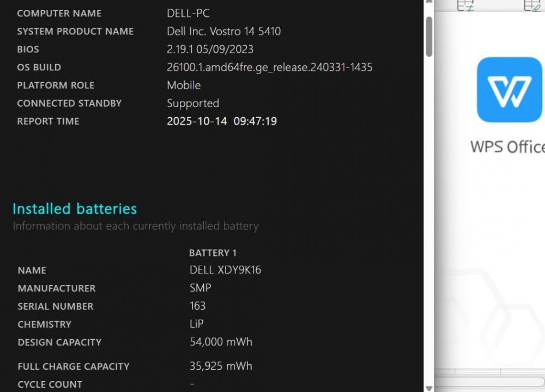The width and height of the screenshot is (545, 392).
Task: Click the table icon with not-equal sign
Action: click(465, 5)
